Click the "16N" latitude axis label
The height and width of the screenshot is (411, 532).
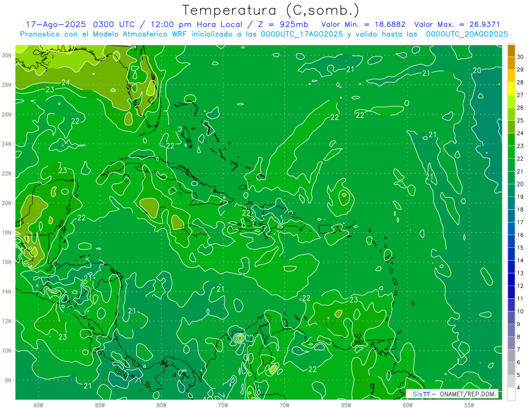click(8, 262)
